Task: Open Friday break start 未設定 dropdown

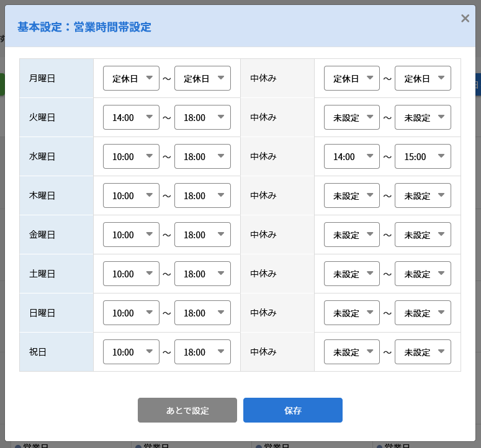Action: 351,235
